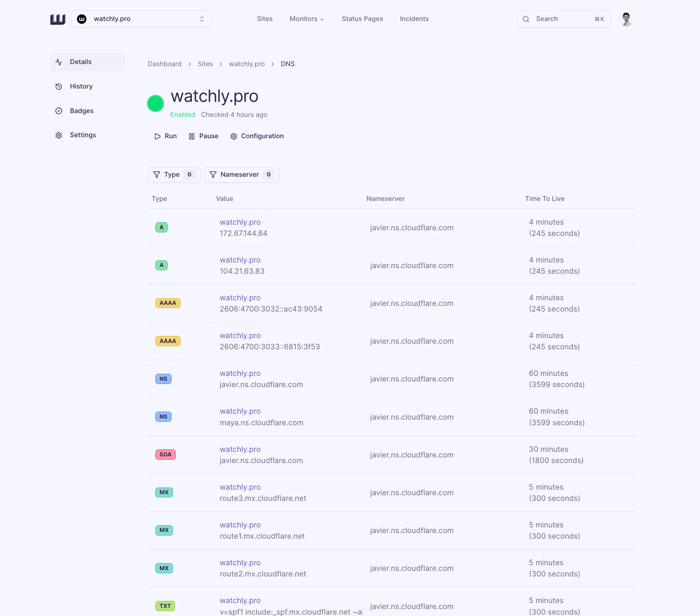Click the Watchly logo icon
Viewport: 700px width, 616px height.
pyautogui.click(x=58, y=19)
